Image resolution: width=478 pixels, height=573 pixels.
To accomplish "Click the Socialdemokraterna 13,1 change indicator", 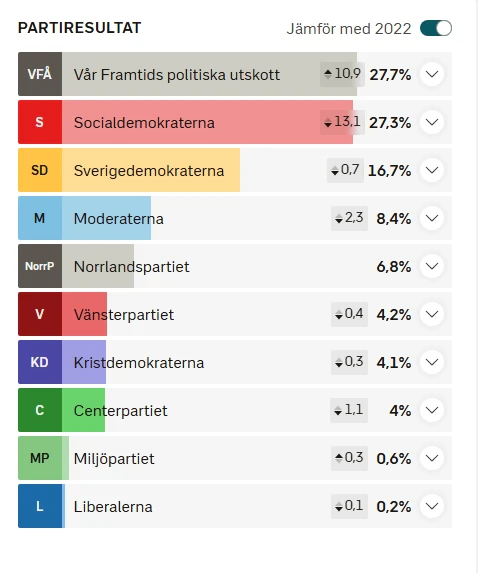I will (342, 122).
